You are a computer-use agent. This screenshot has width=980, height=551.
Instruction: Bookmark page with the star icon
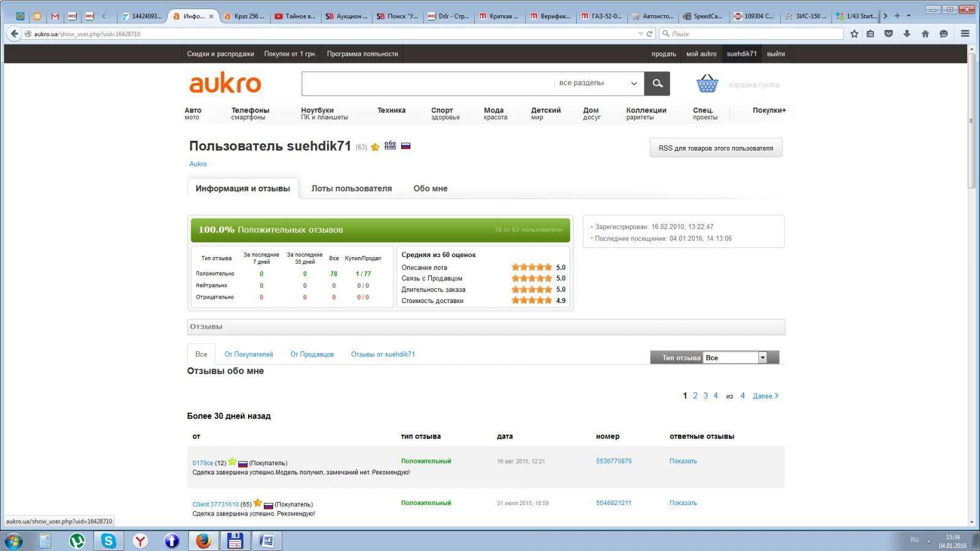coord(854,34)
